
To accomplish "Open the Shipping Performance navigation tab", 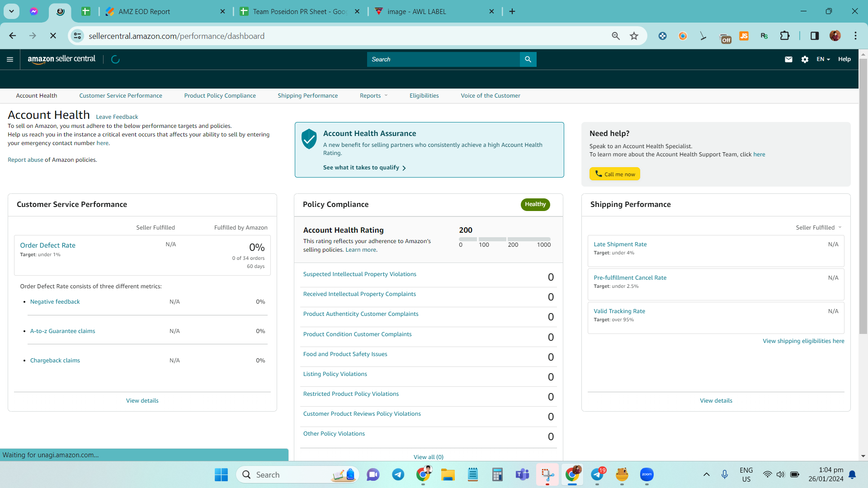I will tap(308, 95).
